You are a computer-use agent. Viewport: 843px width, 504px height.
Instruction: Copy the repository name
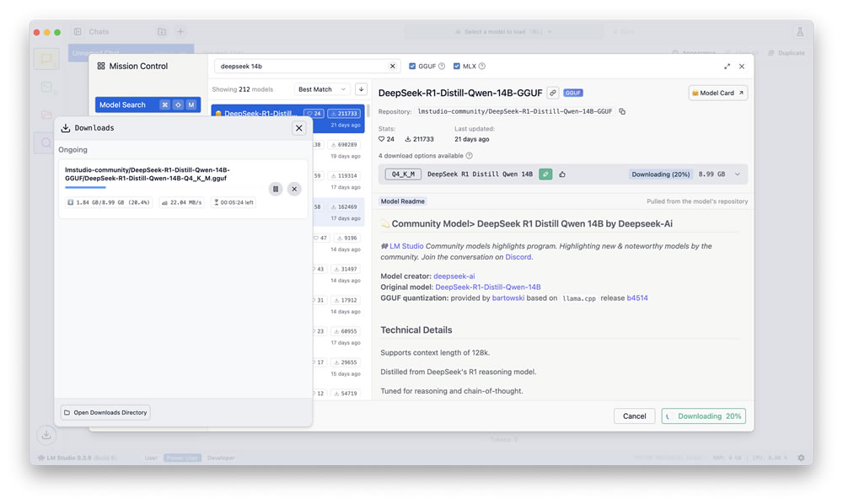(x=622, y=111)
